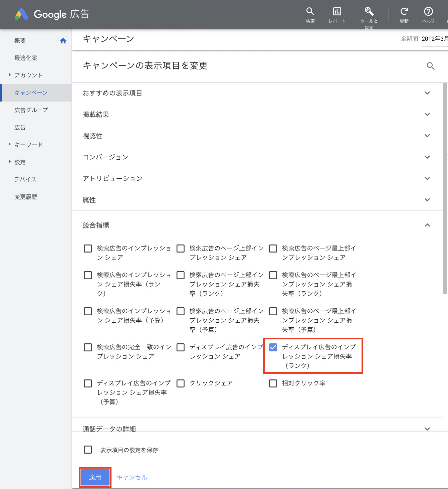Open the Tools and settings wrench icon
The height and width of the screenshot is (489, 448).
point(369,12)
